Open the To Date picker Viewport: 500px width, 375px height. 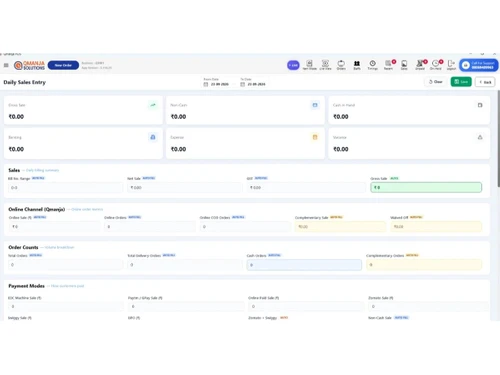(253, 84)
